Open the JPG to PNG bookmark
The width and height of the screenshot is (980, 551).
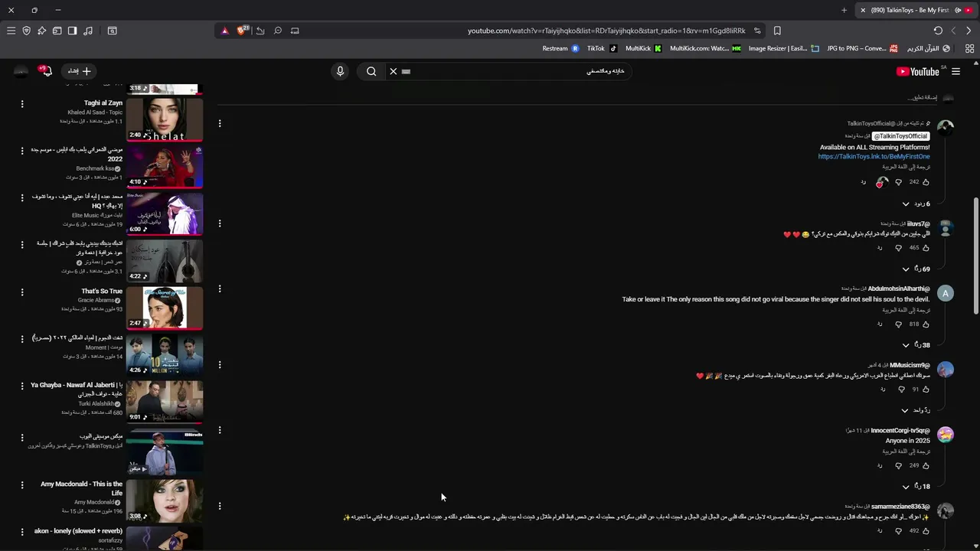861,48
